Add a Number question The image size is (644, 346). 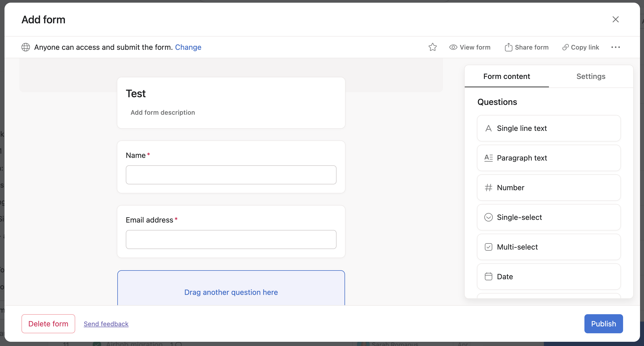coord(548,188)
